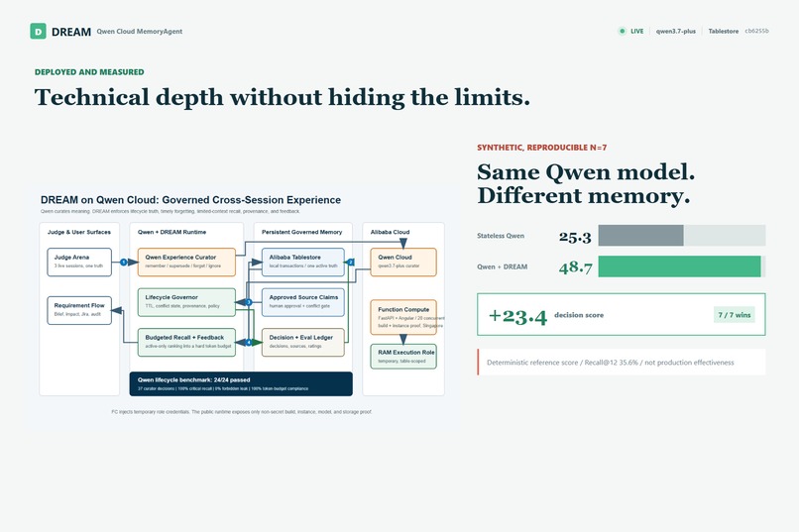Click the +23.4 decision score figure
Screen dimensions: 799x532
[517, 316]
